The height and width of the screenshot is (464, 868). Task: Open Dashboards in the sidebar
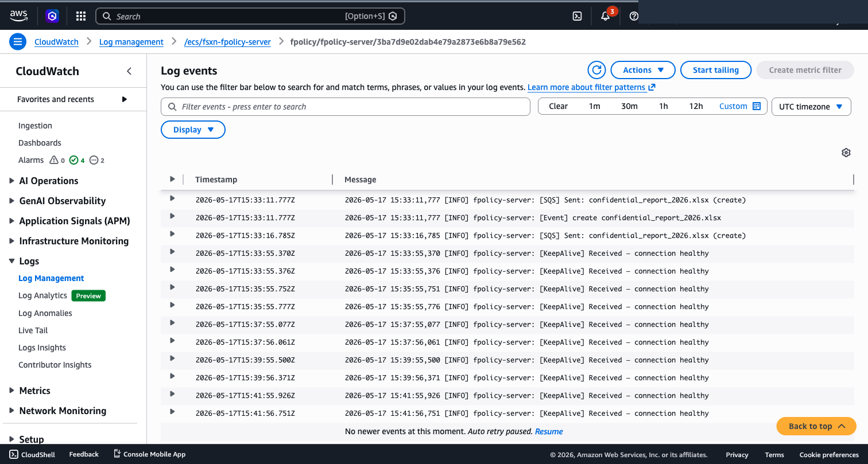[x=40, y=143]
